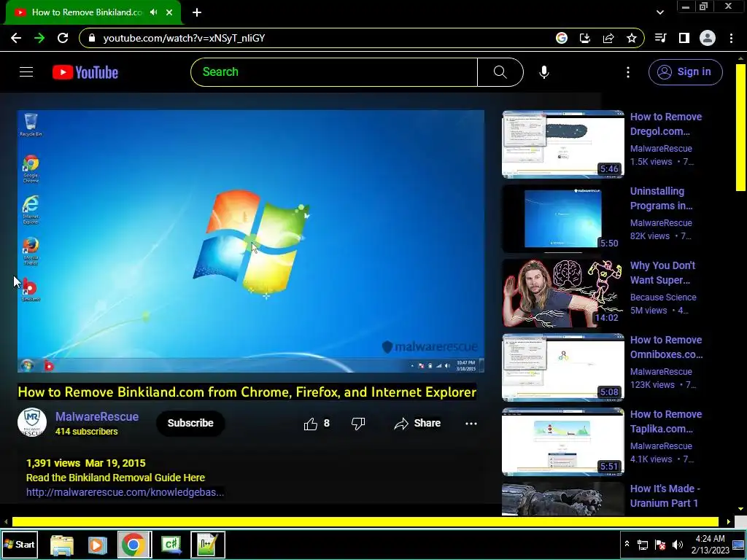Click the Share button

[417, 423]
